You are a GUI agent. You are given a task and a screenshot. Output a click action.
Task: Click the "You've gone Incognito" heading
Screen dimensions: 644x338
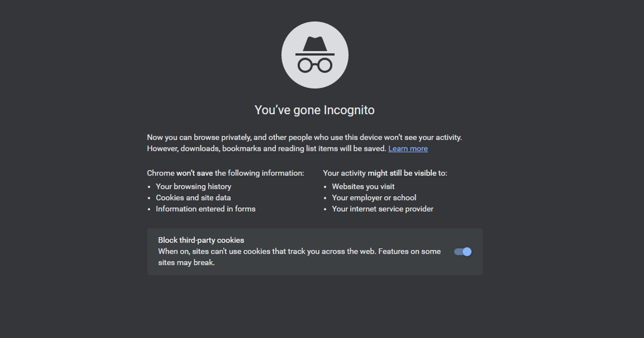(x=314, y=110)
